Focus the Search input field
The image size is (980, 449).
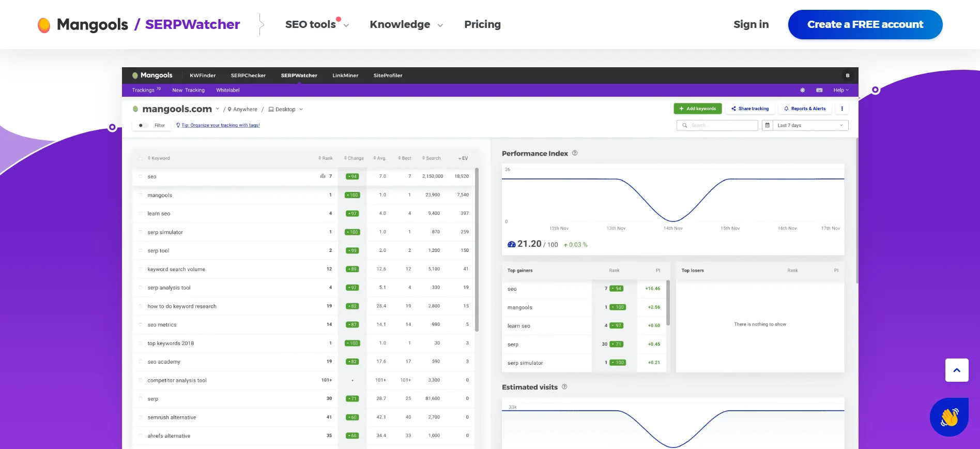point(717,125)
